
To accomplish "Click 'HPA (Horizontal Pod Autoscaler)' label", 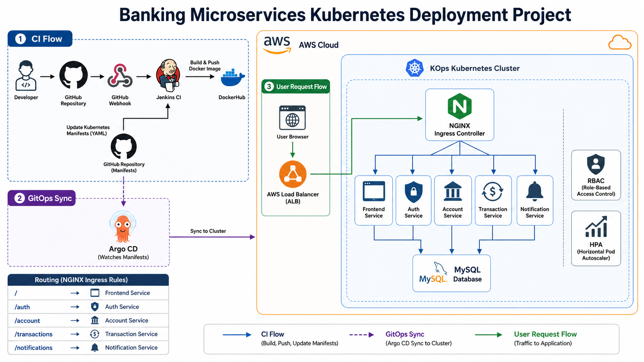I will click(x=596, y=251).
